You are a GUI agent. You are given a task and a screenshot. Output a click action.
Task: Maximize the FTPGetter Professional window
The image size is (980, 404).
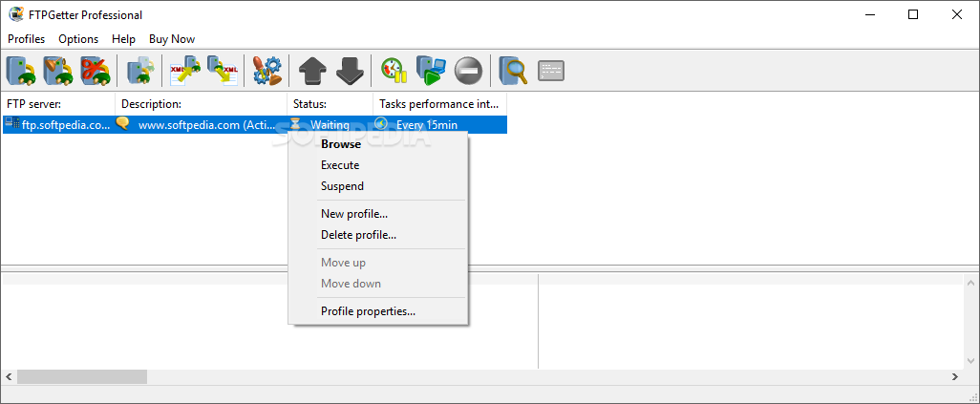913,15
